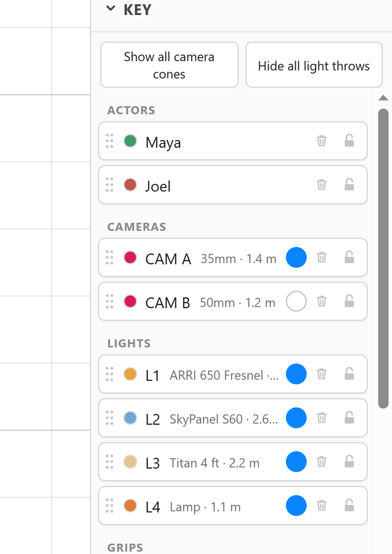Select the L4 light label
Viewport: 392px width, 554px height.
[x=153, y=507]
